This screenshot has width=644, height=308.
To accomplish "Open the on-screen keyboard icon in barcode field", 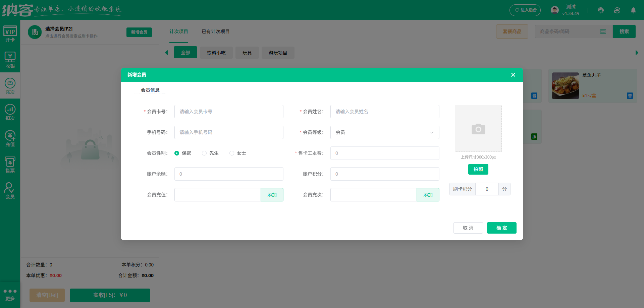I will click(603, 31).
